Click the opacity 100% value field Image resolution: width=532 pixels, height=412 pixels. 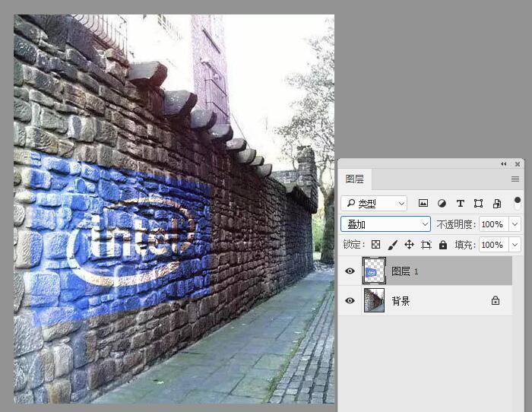pyautogui.click(x=494, y=224)
